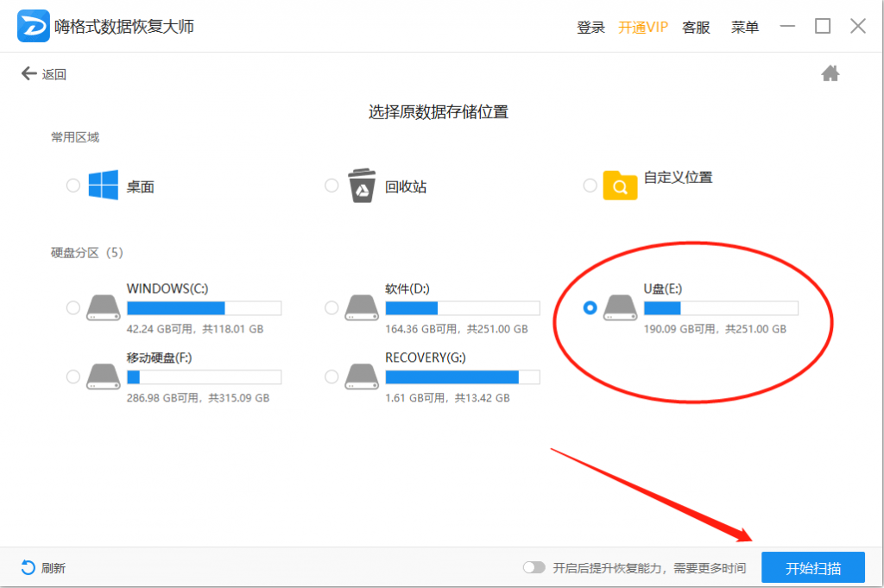The image size is (884, 588).
Task: Click the 回收站 label
Action: pos(406,187)
